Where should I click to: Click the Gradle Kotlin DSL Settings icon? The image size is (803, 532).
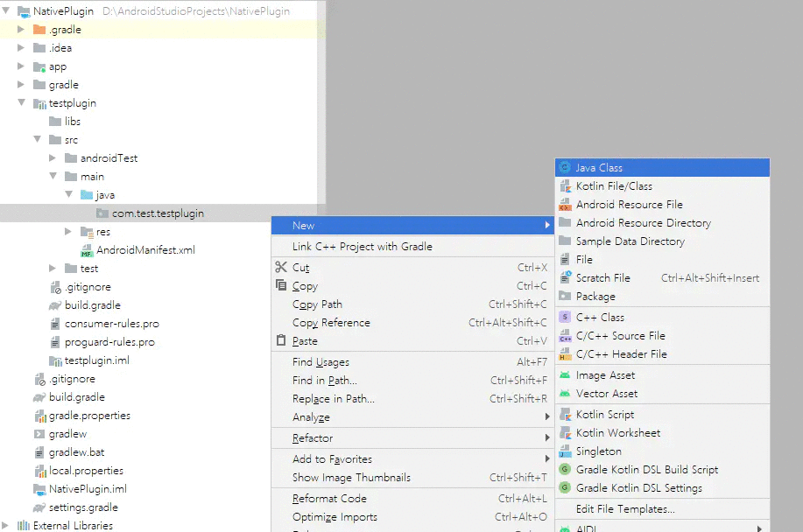[565, 488]
